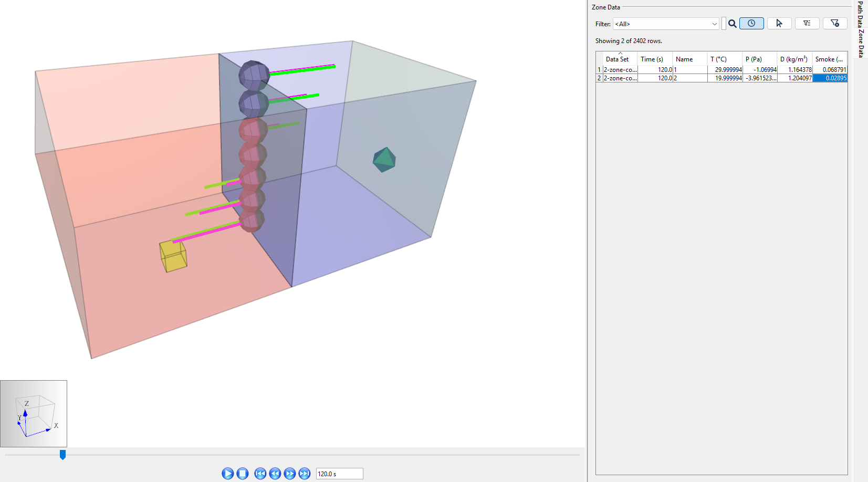Disable the active clock filter toggle

coord(751,23)
